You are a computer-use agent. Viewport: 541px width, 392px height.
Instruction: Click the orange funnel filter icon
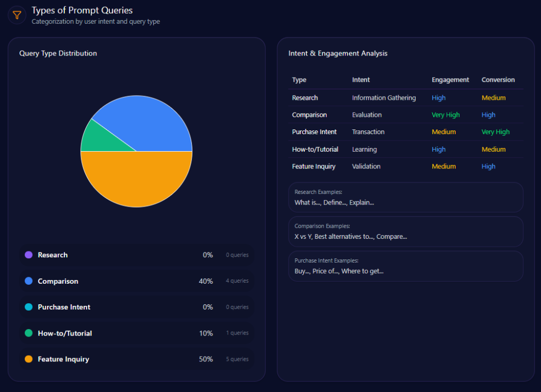click(17, 15)
